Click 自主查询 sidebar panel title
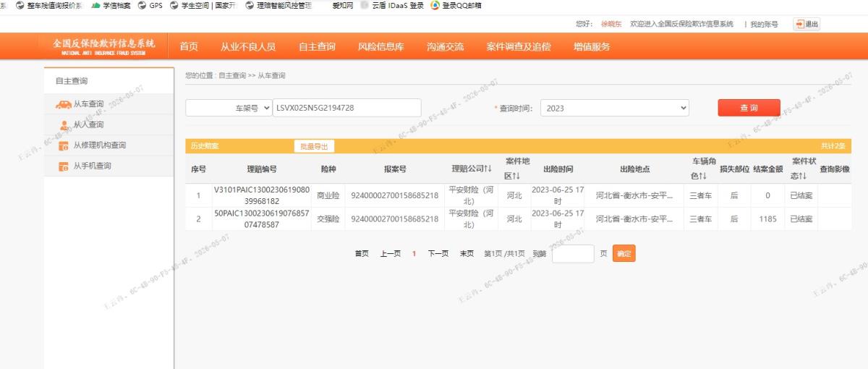 coord(71,81)
